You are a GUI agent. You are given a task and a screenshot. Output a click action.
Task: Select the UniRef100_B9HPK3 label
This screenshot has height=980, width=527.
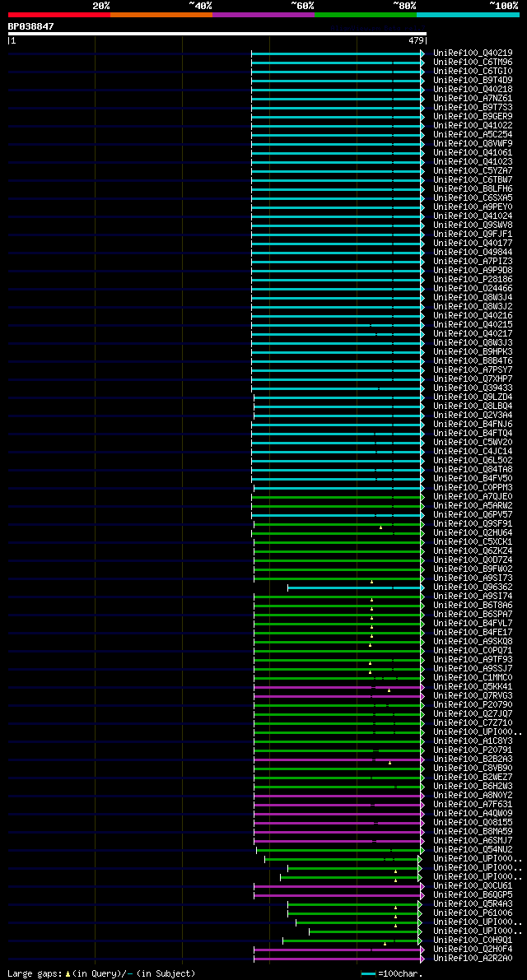click(x=473, y=352)
